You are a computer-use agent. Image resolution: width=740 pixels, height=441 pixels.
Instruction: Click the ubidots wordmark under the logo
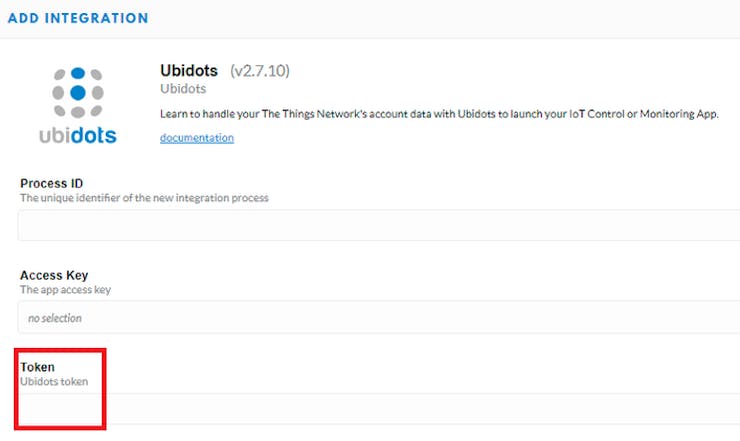click(x=78, y=134)
